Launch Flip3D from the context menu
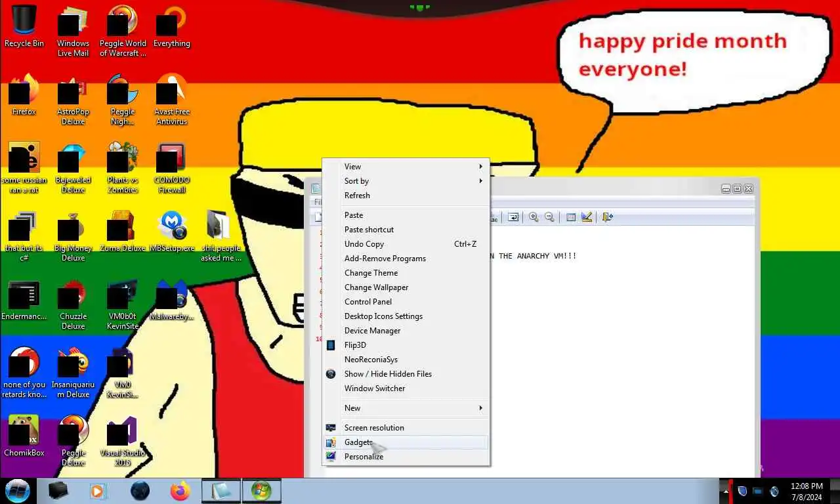The height and width of the screenshot is (504, 840). [406, 345]
